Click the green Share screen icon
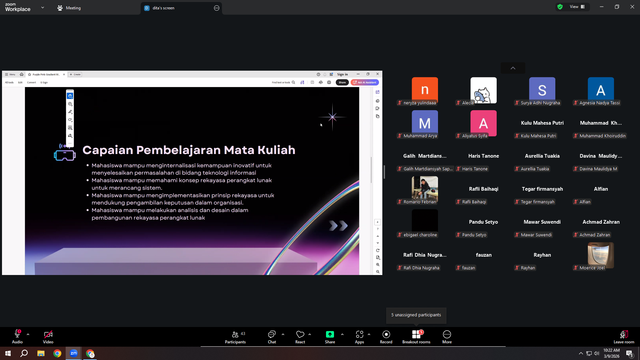Screen dimensions: 640x360 coord(330,334)
